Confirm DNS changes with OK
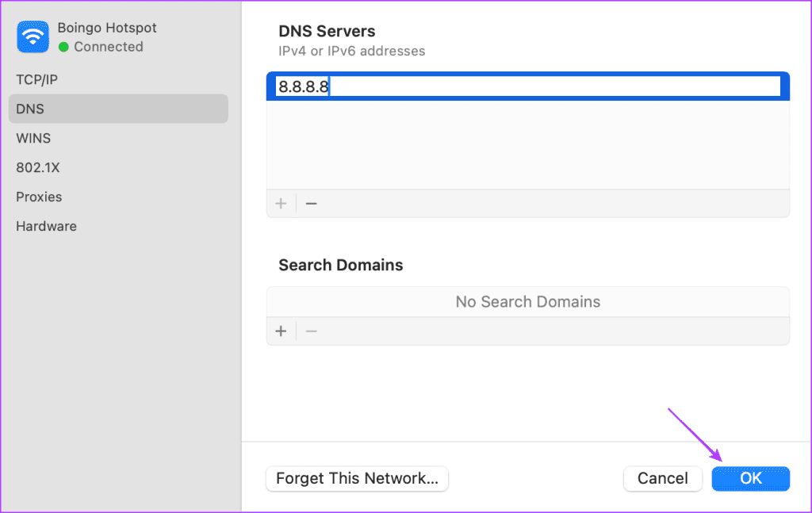 (750, 478)
